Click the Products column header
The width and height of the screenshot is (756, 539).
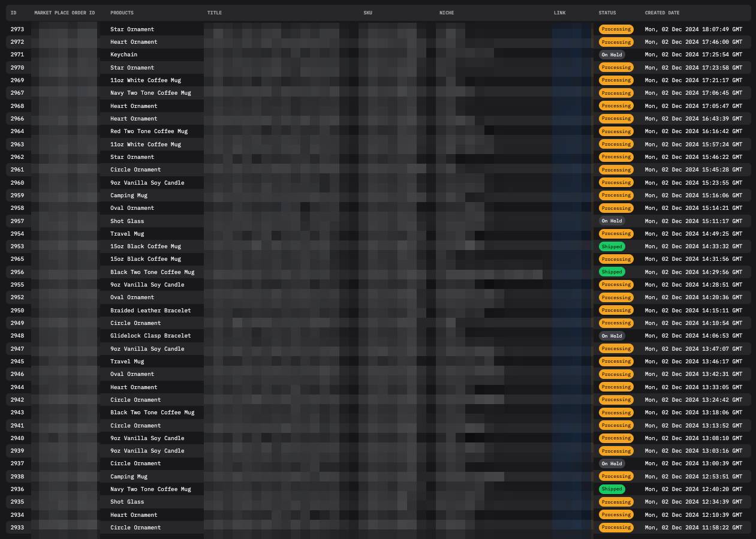122,13
